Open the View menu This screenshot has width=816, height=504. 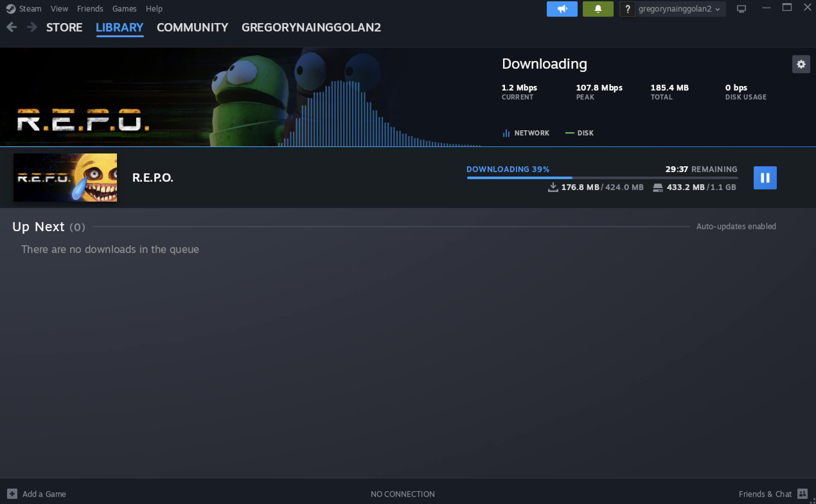(59, 9)
